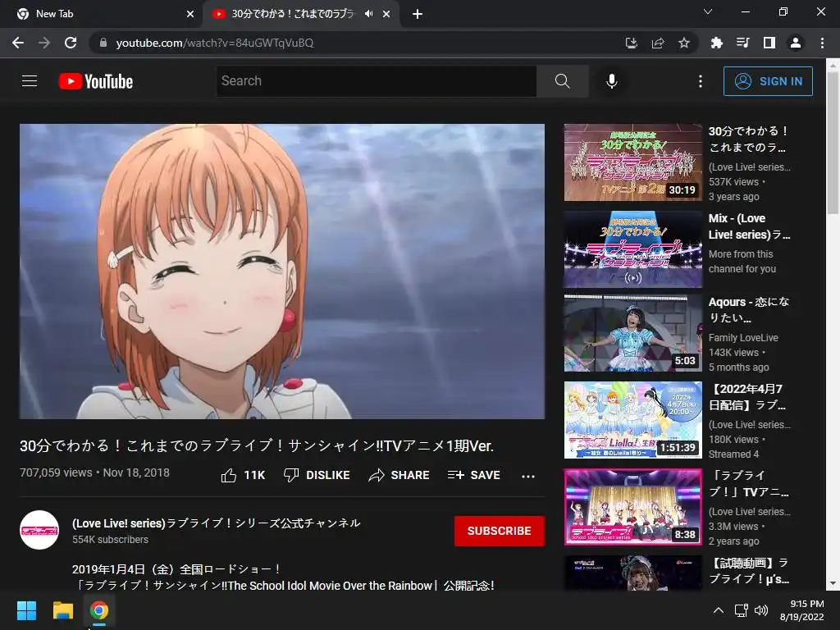Install app icon in address bar
Image resolution: width=840 pixels, height=630 pixels.
coord(632,43)
